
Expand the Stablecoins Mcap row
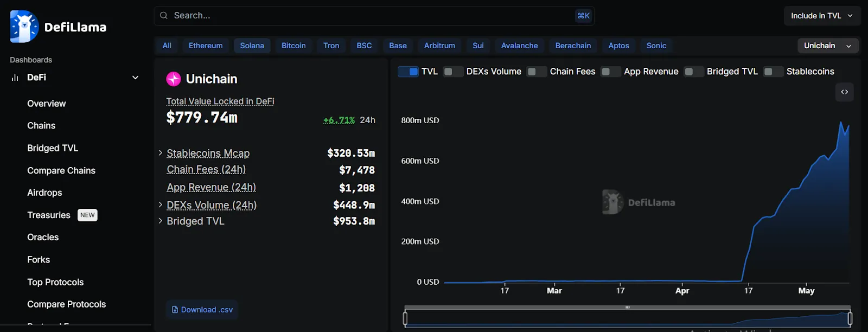tap(160, 153)
